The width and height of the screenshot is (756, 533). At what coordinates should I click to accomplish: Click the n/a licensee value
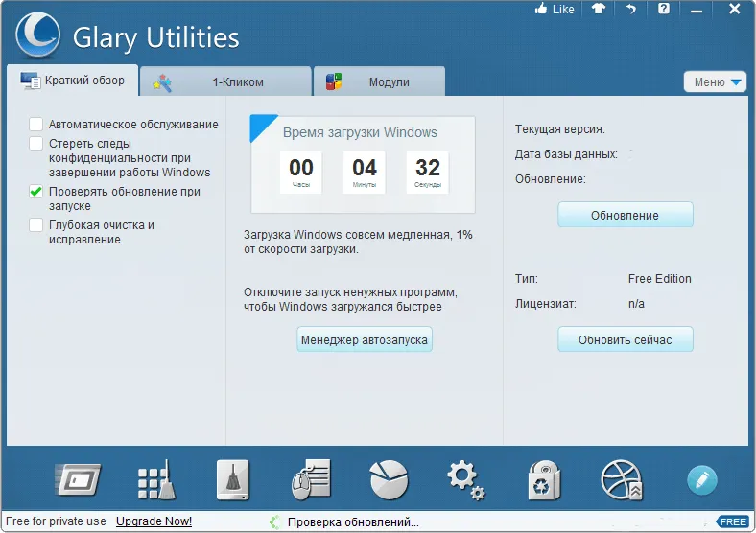coord(636,304)
